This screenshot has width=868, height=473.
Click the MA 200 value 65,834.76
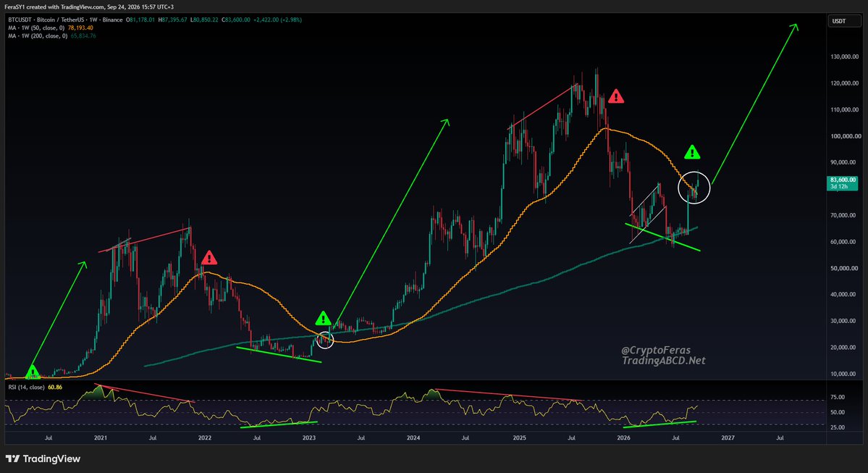point(83,36)
